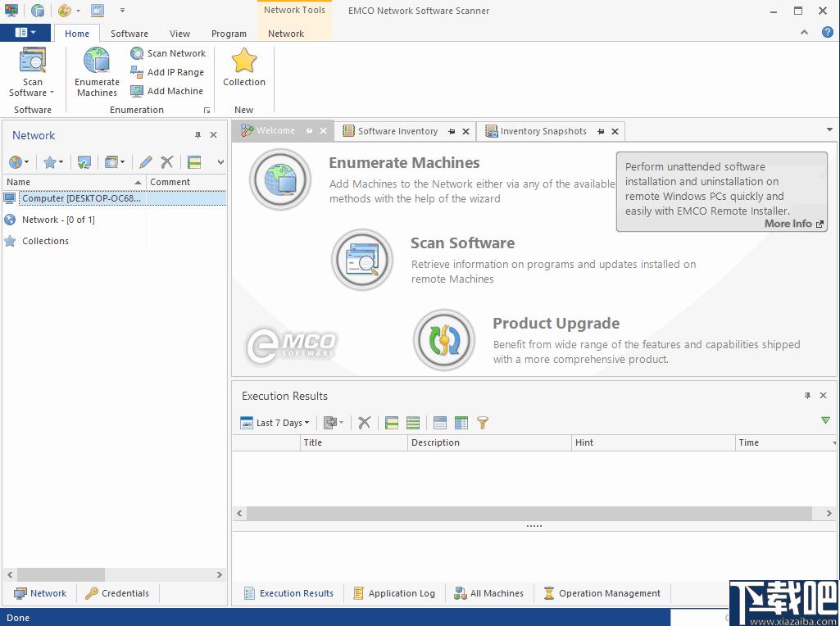The width and height of the screenshot is (840, 626).
Task: Click the pencil edit icon in Network toolbar
Action: [x=145, y=161]
